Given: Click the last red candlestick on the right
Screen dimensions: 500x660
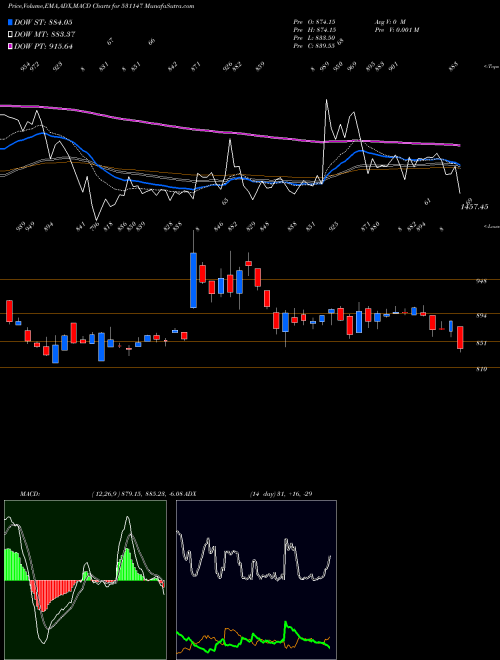Looking at the screenshot, I should pyautogui.click(x=460, y=338).
